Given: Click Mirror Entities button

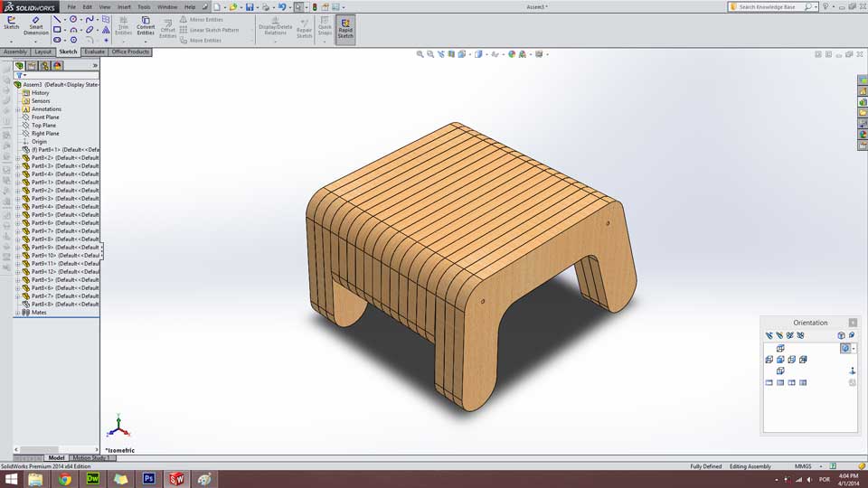Looking at the screenshot, I should [201, 19].
